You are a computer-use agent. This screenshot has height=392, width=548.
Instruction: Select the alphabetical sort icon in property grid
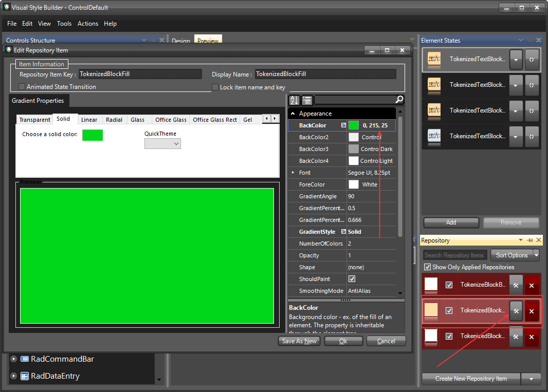(x=294, y=100)
